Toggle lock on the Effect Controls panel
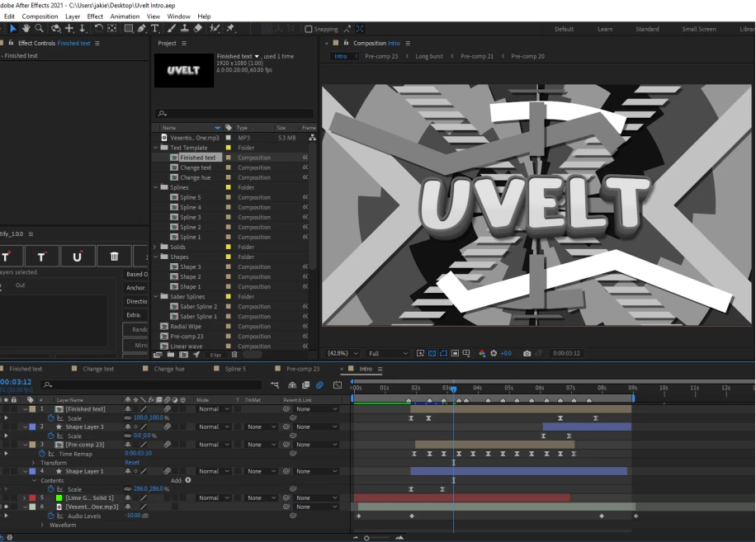This screenshot has width=756, height=542. click(x=11, y=43)
